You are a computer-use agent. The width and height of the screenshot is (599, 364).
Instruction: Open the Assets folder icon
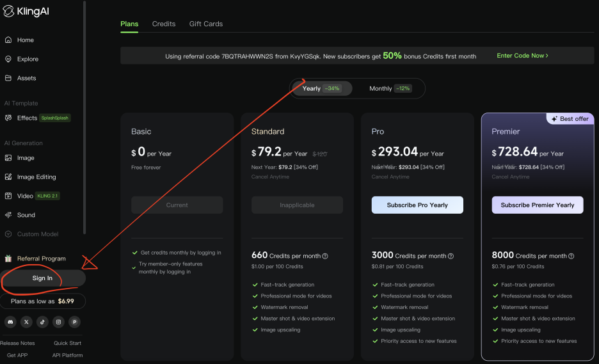tap(8, 78)
